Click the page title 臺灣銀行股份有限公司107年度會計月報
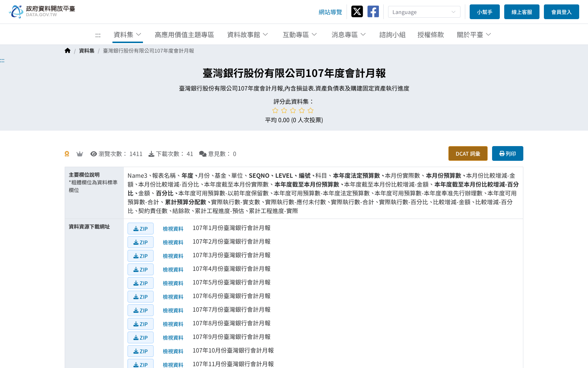The height and width of the screenshot is (368, 588). [294, 73]
